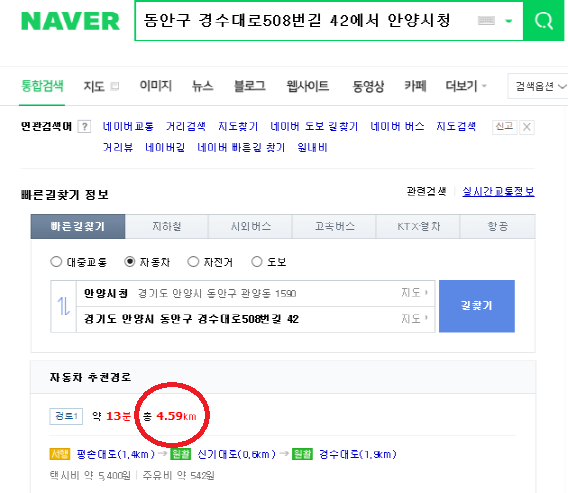The image size is (568, 493).
Task: Select the 자동차 radio button
Action: pos(130,262)
